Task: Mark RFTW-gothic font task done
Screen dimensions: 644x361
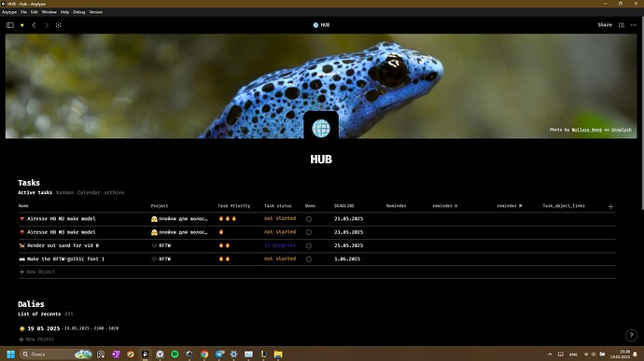Action: pyautogui.click(x=308, y=259)
